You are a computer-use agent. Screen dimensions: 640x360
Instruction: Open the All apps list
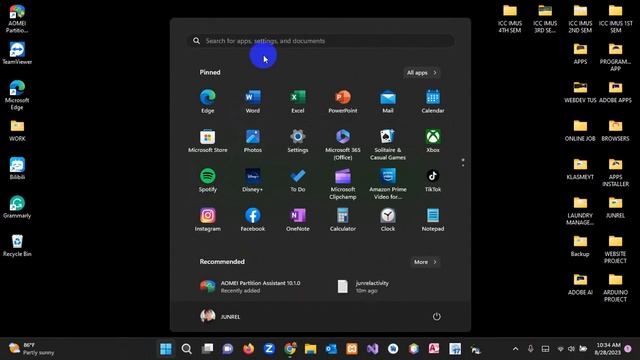point(422,73)
